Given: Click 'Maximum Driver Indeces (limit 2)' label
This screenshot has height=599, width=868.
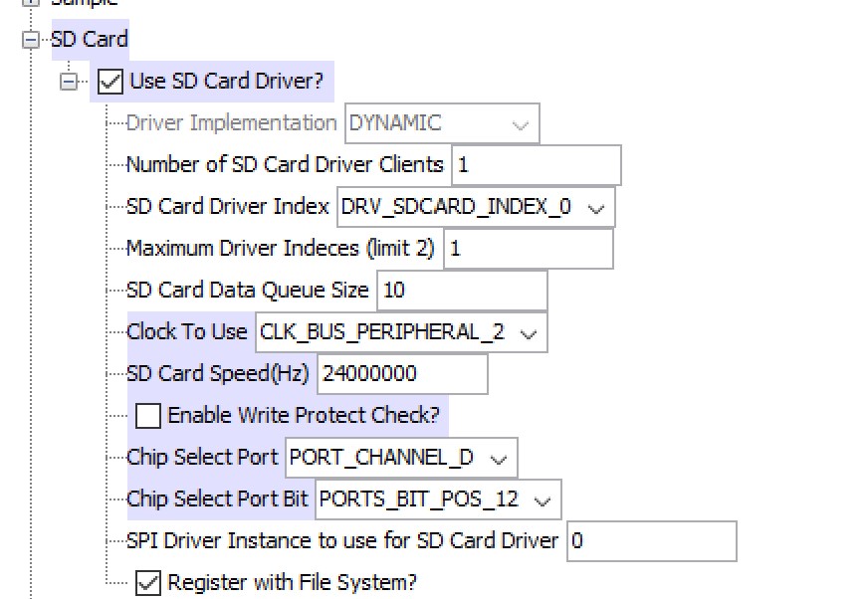Looking at the screenshot, I should [281, 249].
